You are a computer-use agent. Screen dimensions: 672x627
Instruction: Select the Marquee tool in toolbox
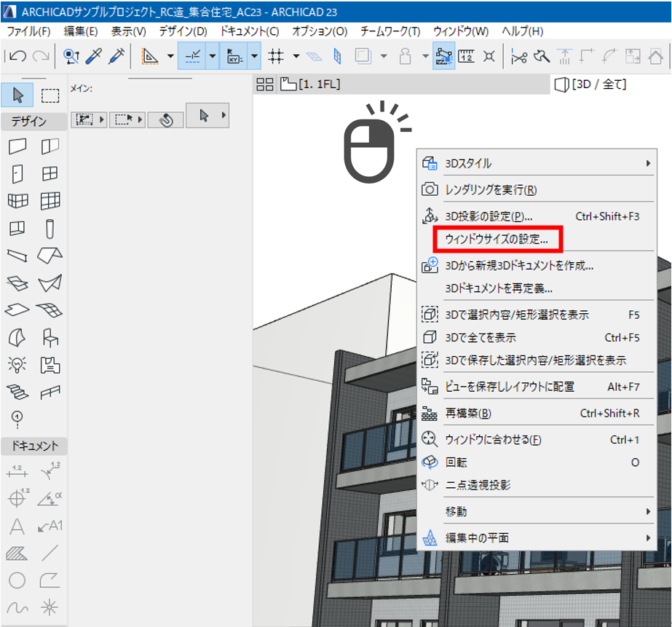point(50,95)
